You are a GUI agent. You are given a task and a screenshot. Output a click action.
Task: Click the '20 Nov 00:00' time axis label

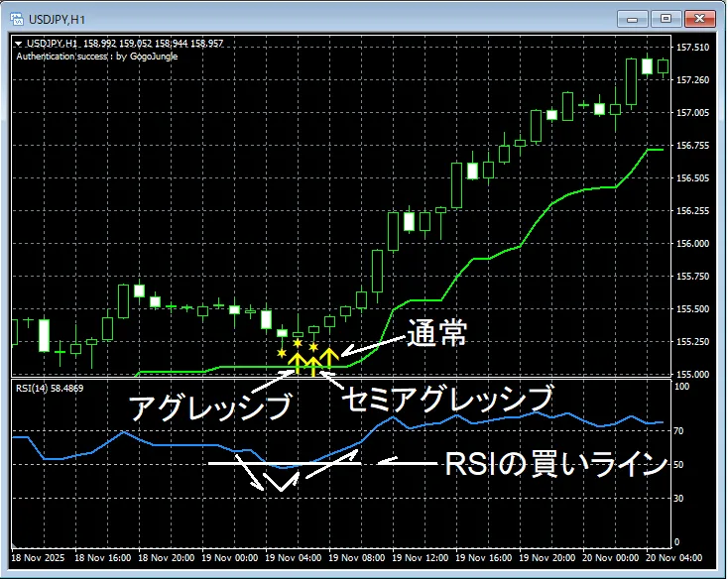click(611, 557)
